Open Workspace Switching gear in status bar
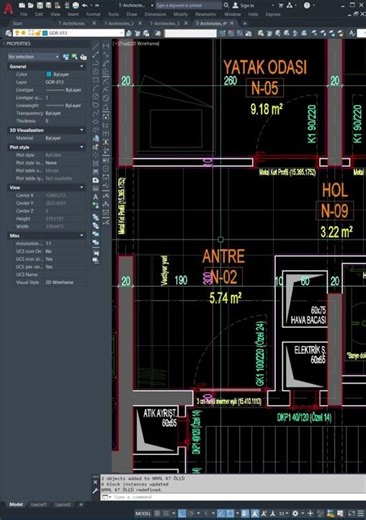The image size is (366, 520). click(295, 513)
